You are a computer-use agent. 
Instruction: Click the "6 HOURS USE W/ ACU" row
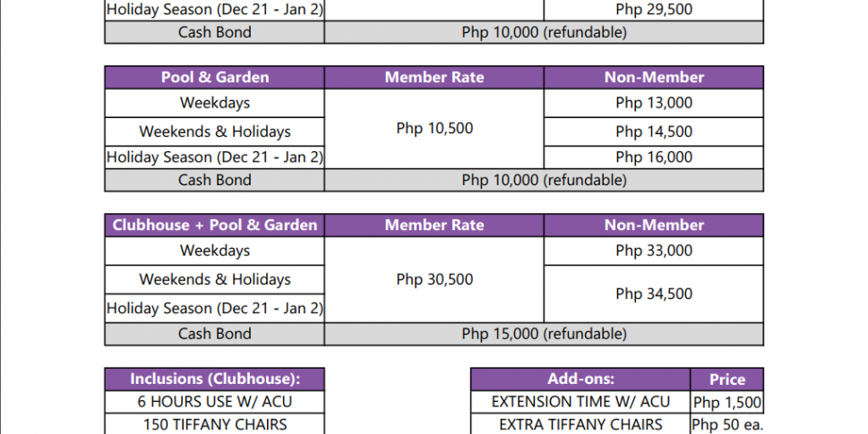coord(215,402)
